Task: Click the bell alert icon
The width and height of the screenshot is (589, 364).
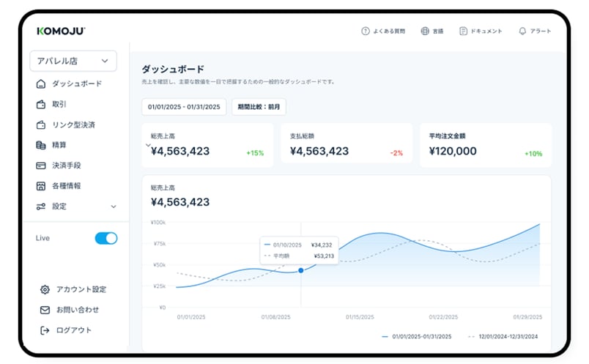Action: 522,31
